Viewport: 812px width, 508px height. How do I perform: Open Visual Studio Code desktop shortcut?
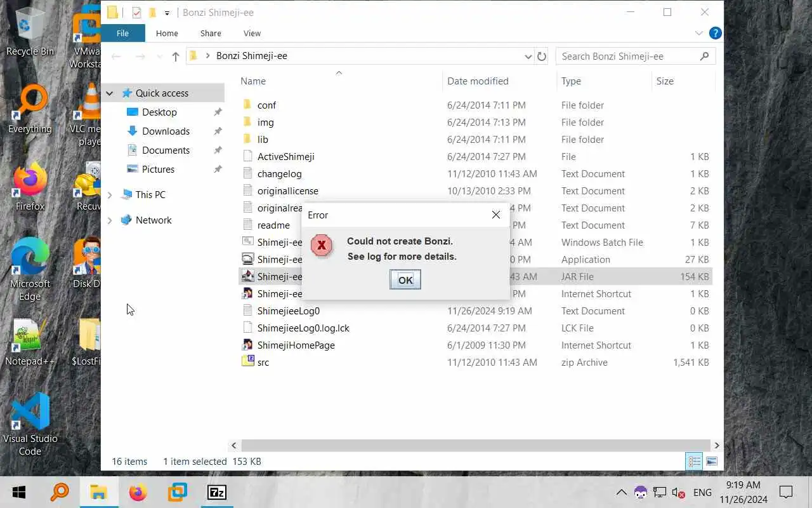pyautogui.click(x=30, y=424)
